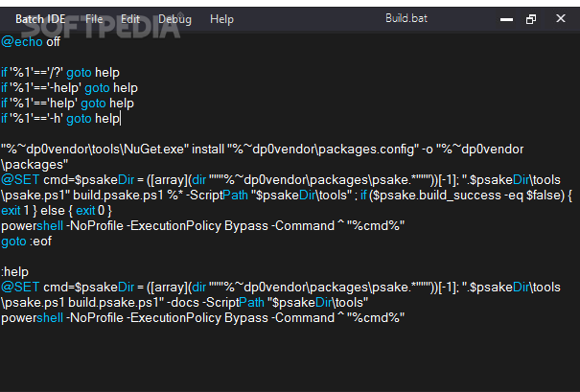580x392 pixels.
Task: Restore down the Batch IDE window
Action: tap(531, 19)
